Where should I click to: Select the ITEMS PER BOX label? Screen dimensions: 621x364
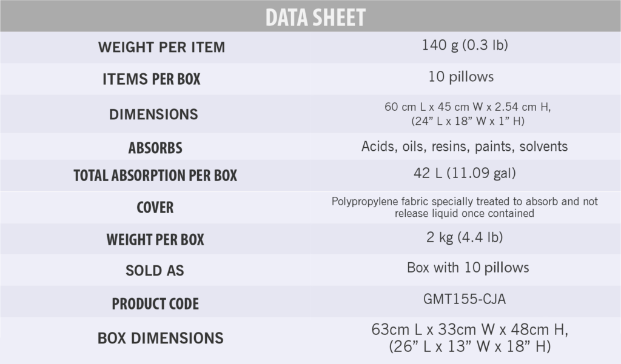click(x=151, y=79)
